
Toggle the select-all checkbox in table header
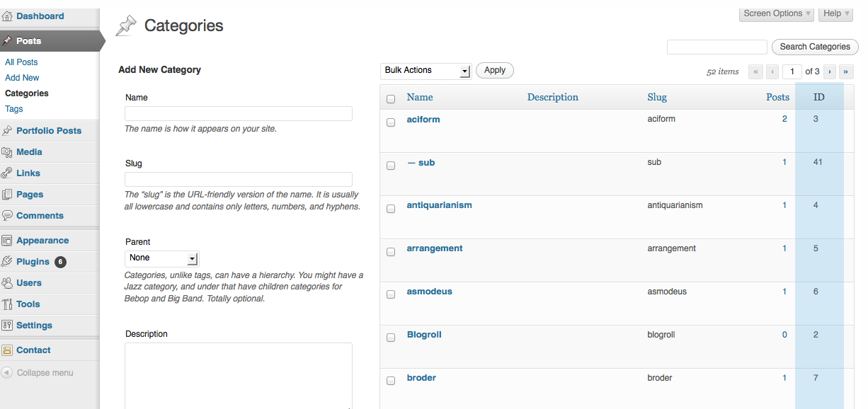pos(391,99)
